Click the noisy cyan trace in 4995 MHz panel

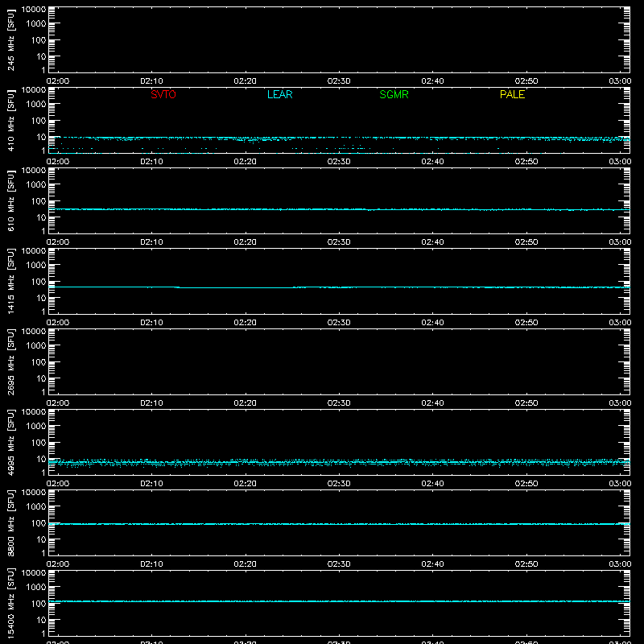coord(339,462)
